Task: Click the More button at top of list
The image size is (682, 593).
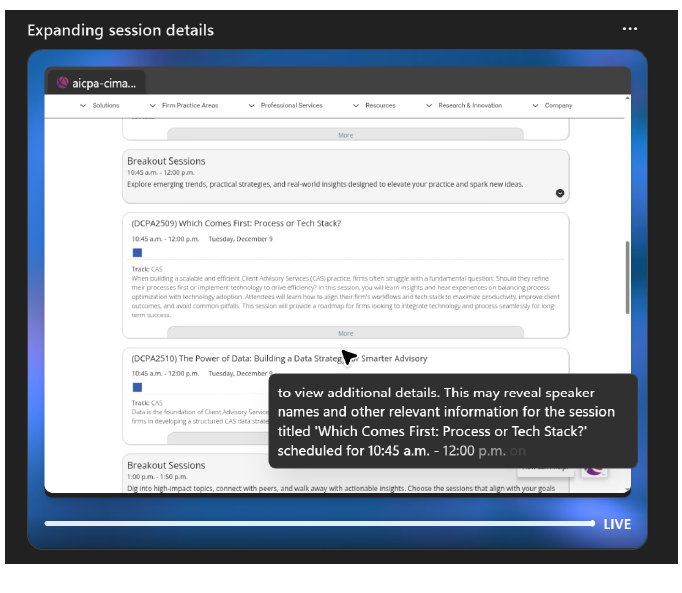Action: click(345, 135)
